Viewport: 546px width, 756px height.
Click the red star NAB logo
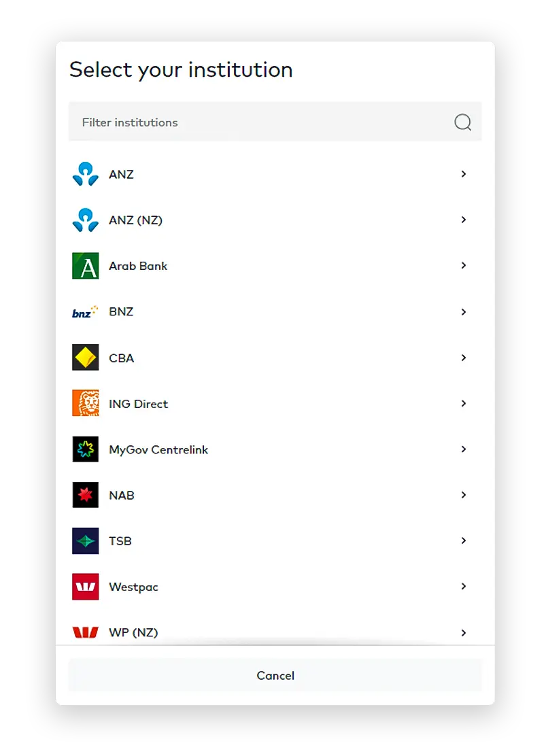pyautogui.click(x=86, y=495)
